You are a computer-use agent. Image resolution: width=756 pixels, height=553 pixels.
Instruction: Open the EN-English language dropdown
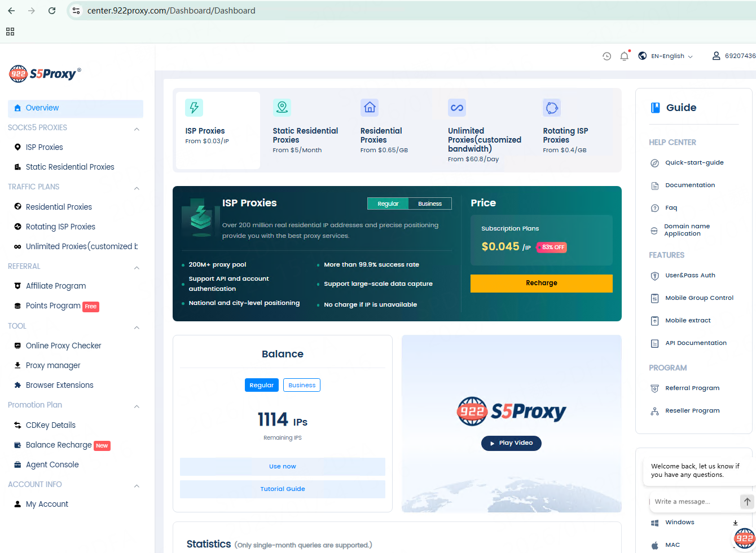[666, 56]
